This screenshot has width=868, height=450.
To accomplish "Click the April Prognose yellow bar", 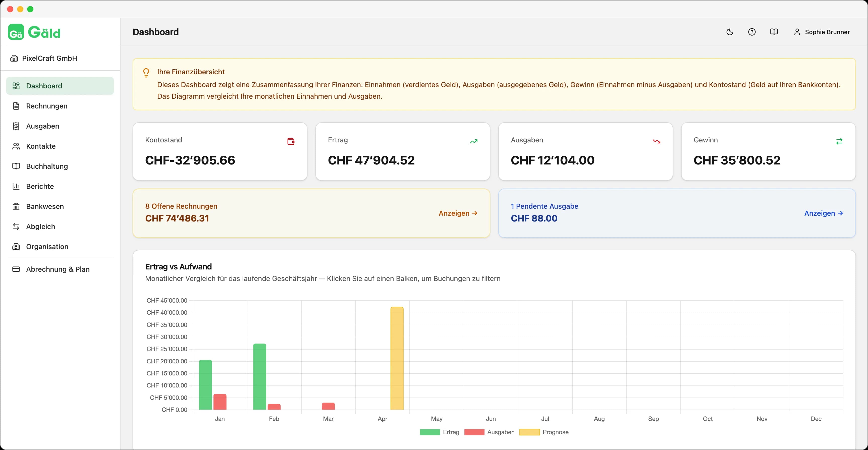I will click(397, 358).
